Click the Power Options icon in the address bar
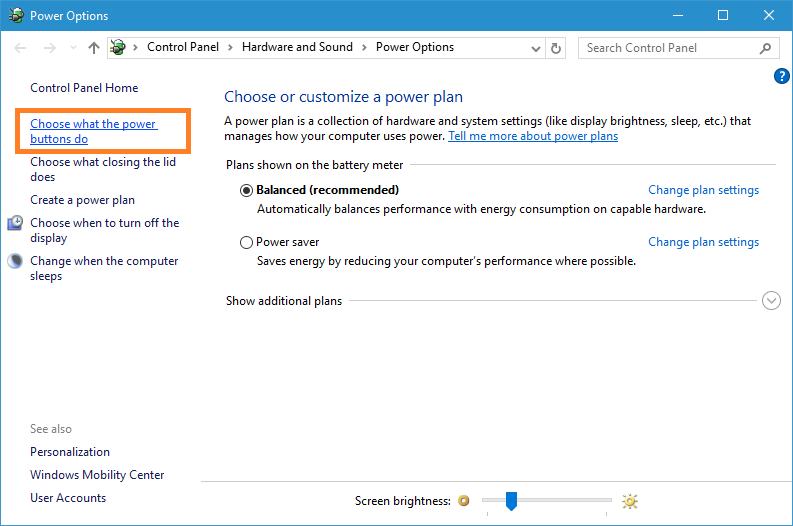Viewport: 793px width, 526px height. click(x=118, y=48)
